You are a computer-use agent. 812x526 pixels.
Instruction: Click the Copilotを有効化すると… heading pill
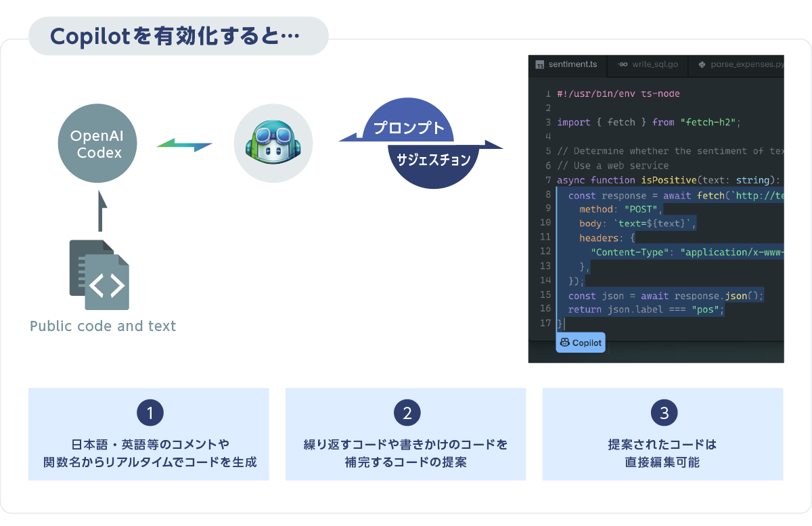[178, 36]
